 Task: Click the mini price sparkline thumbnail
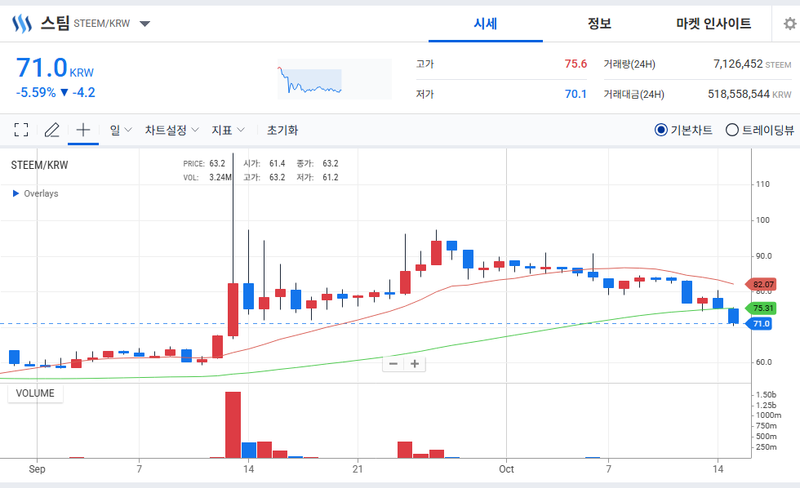[x=335, y=79]
